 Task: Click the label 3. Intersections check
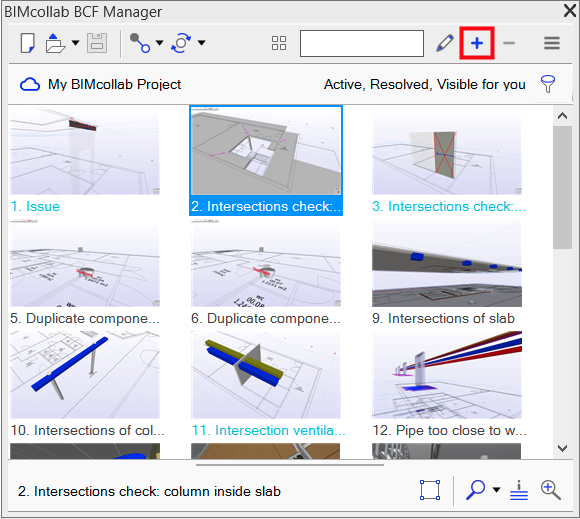[449, 206]
